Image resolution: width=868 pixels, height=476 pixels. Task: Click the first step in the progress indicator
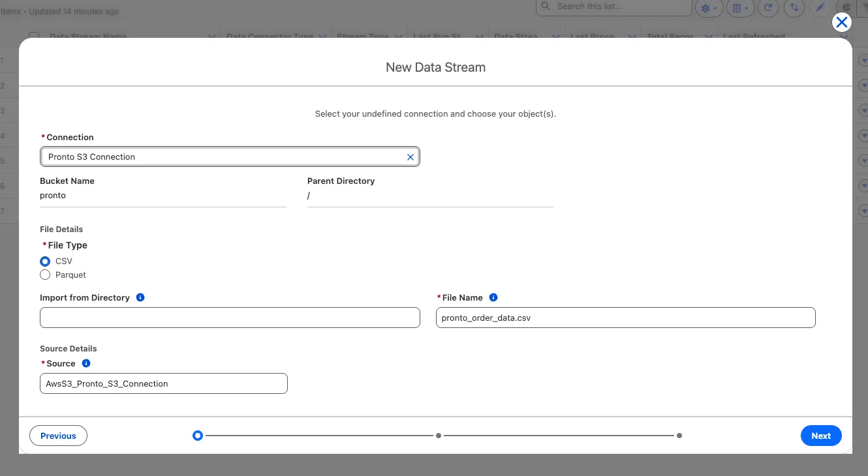coord(198,436)
